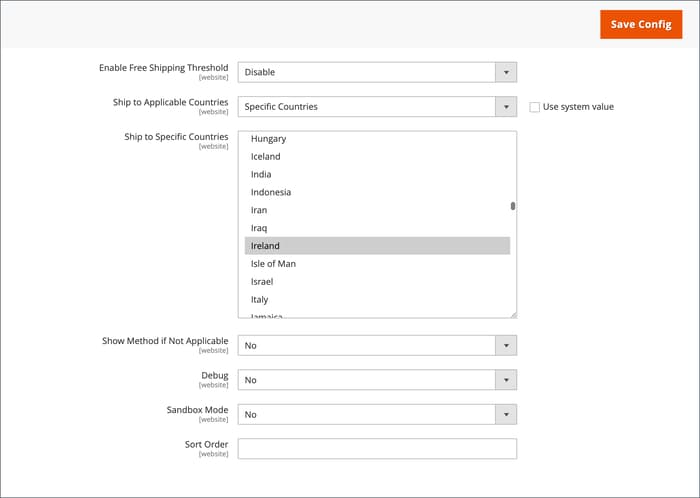This screenshot has height=498, width=700.
Task: Click the country list resize handle
Action: coord(513,314)
